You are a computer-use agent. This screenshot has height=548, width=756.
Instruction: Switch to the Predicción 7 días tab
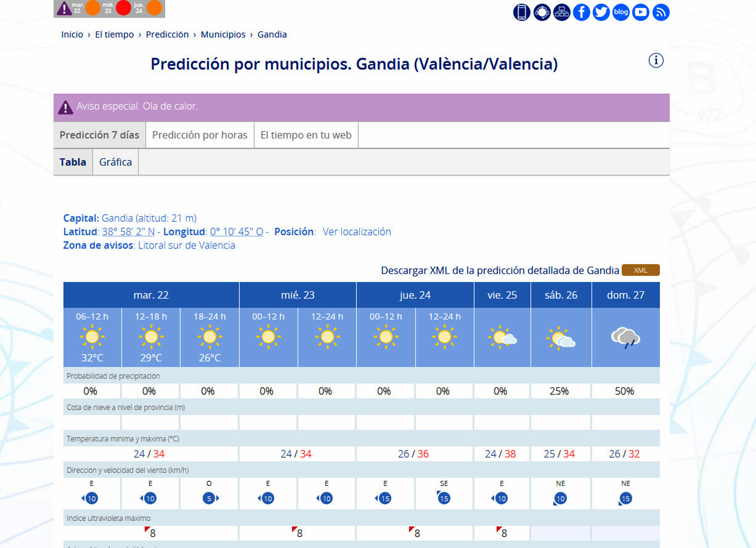[99, 135]
